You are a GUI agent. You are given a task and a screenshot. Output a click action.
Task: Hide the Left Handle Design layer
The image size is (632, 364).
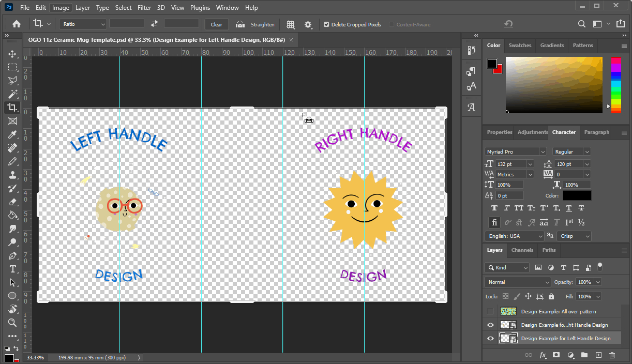click(x=490, y=339)
